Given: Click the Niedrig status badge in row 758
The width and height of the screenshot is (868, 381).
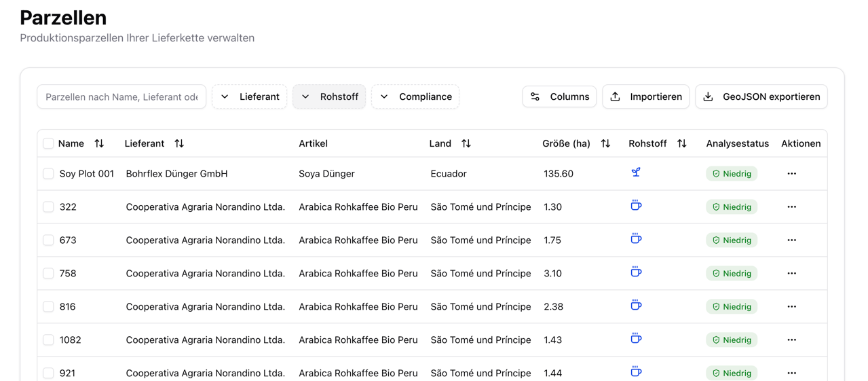Looking at the screenshot, I should coord(732,274).
